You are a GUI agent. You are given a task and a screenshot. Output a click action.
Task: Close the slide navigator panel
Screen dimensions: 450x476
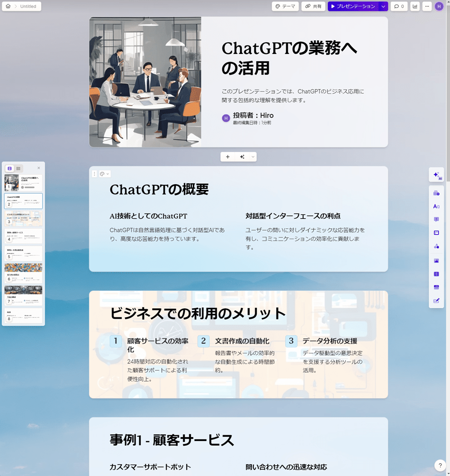[38, 168]
